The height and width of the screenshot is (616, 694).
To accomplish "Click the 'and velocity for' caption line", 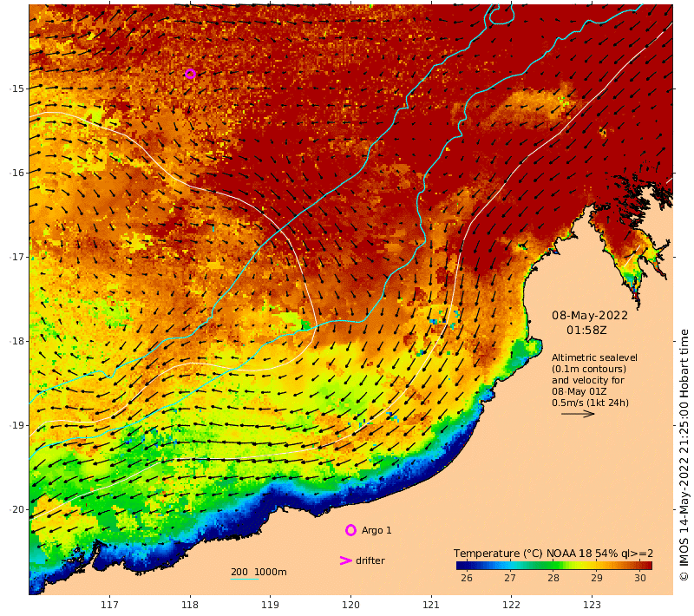I will (x=588, y=380).
